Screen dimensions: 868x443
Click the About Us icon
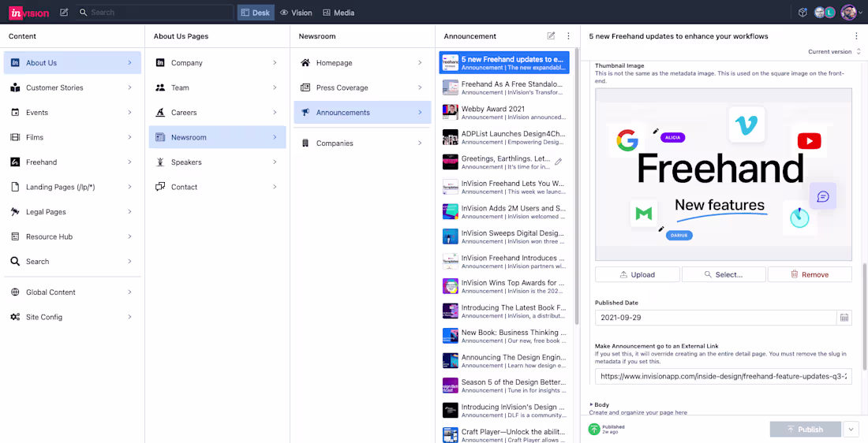coord(16,63)
